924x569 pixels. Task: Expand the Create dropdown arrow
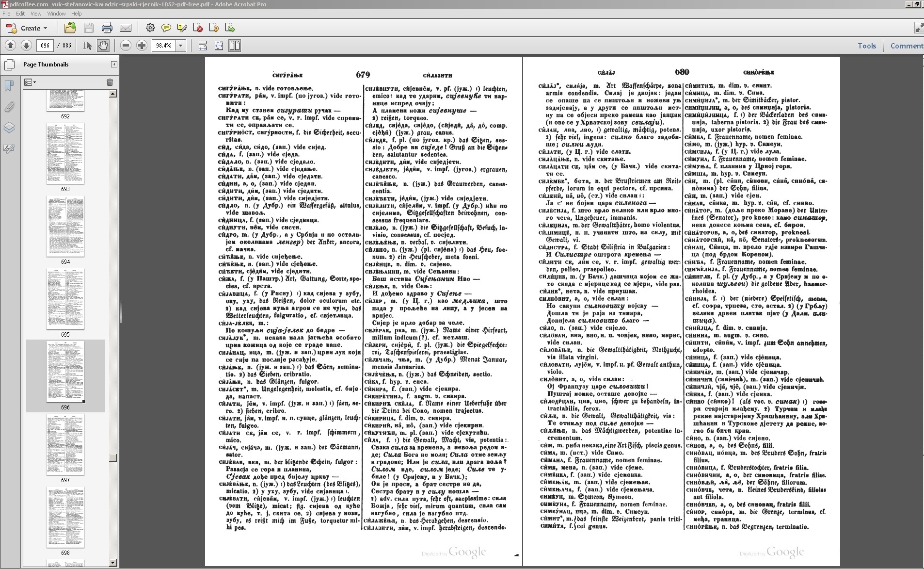(46, 28)
